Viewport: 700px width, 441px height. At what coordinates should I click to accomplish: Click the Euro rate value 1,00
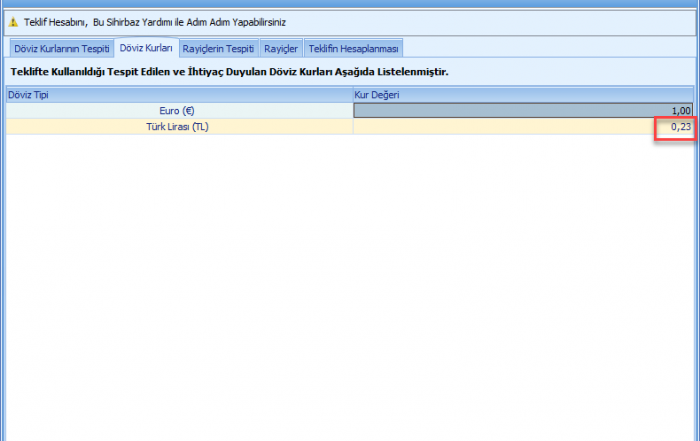681,111
